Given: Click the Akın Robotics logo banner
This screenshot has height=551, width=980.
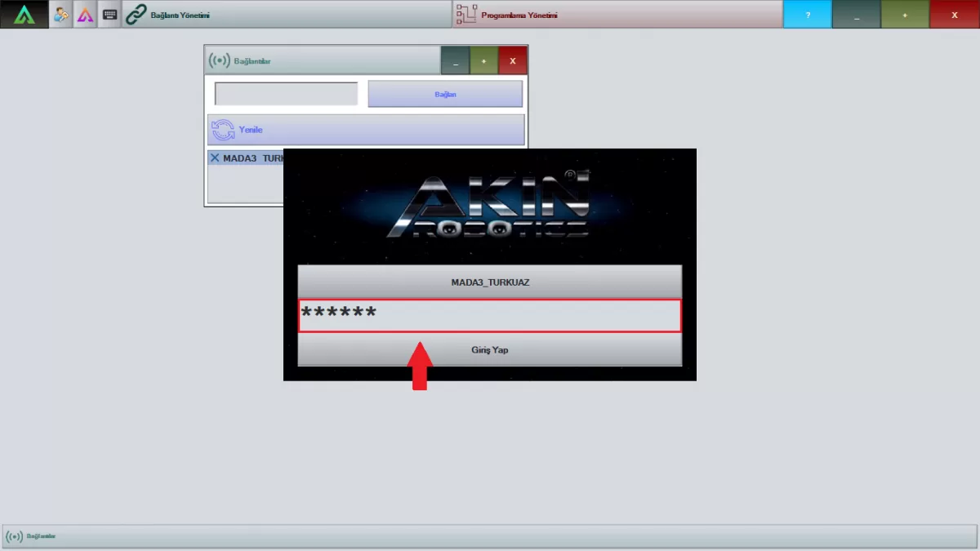Looking at the screenshot, I should click(x=489, y=206).
